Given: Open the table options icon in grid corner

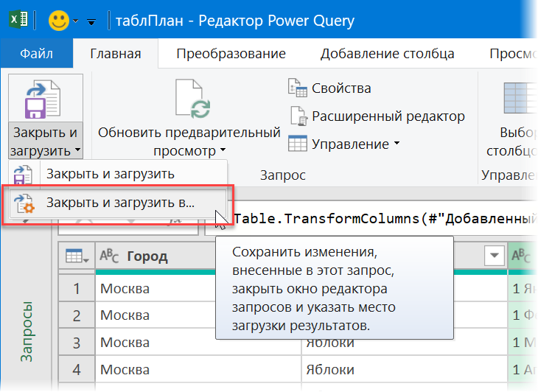Looking at the screenshot, I should tap(77, 256).
